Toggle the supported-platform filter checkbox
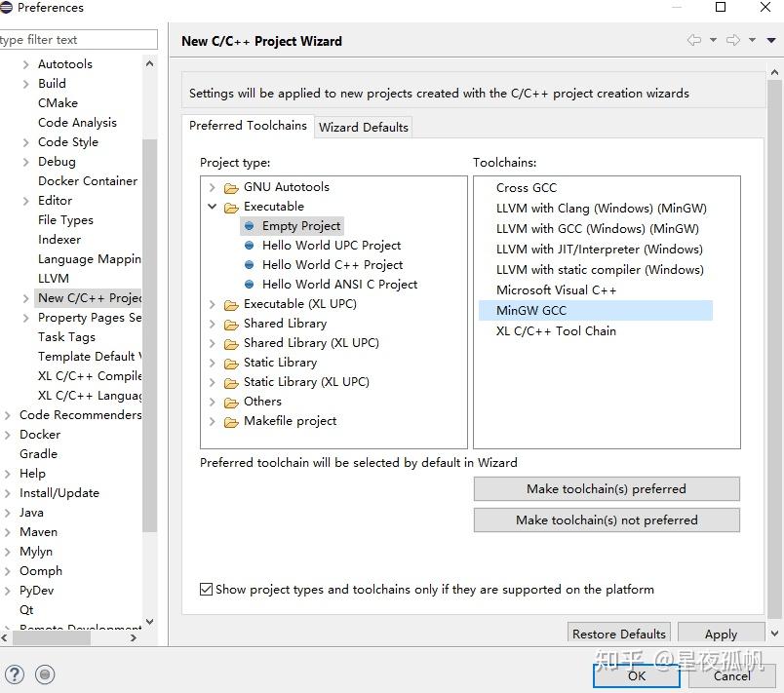The height and width of the screenshot is (693, 784). click(206, 590)
